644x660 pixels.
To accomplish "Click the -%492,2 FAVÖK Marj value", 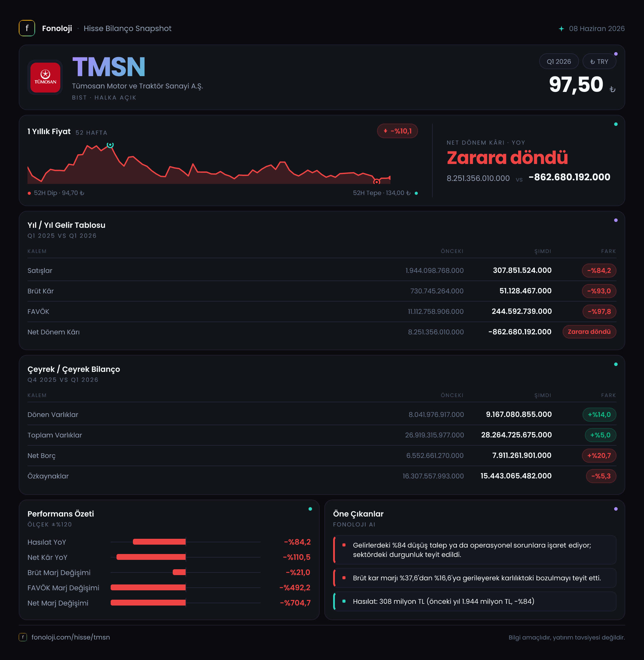I will click(295, 588).
